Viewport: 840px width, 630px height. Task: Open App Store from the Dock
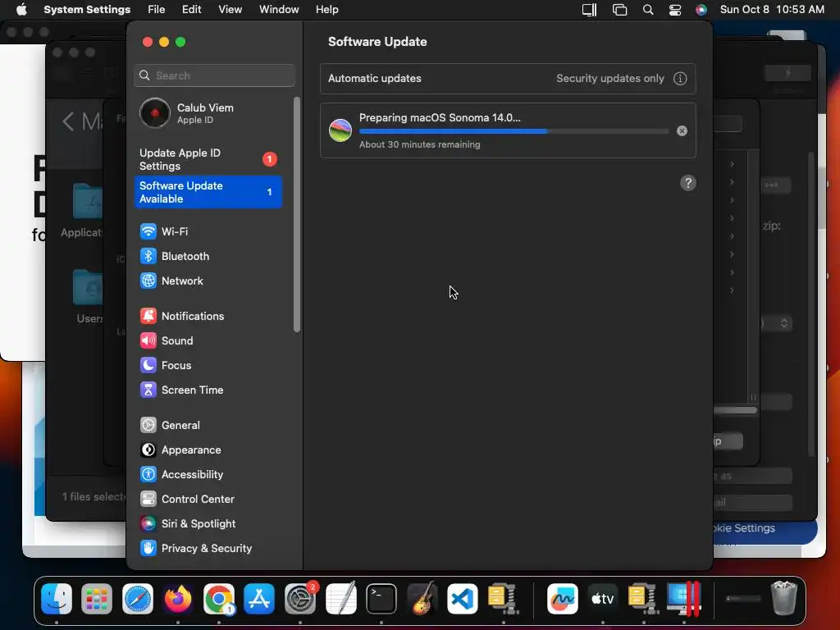click(x=259, y=598)
